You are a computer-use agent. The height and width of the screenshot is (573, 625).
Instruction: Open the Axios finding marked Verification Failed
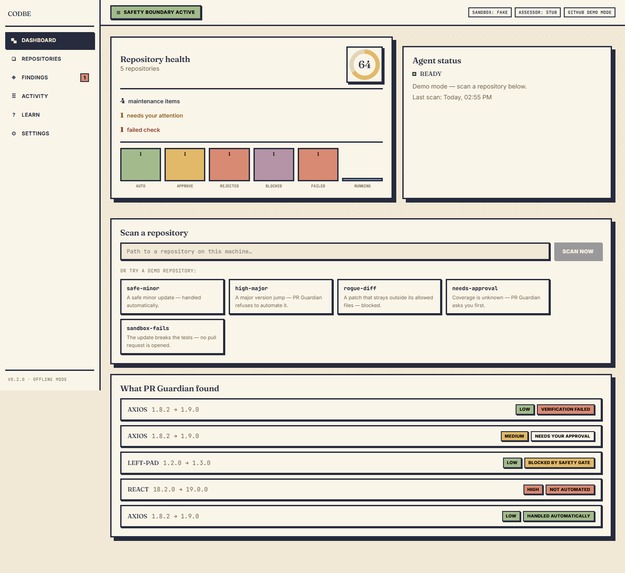[x=361, y=410]
